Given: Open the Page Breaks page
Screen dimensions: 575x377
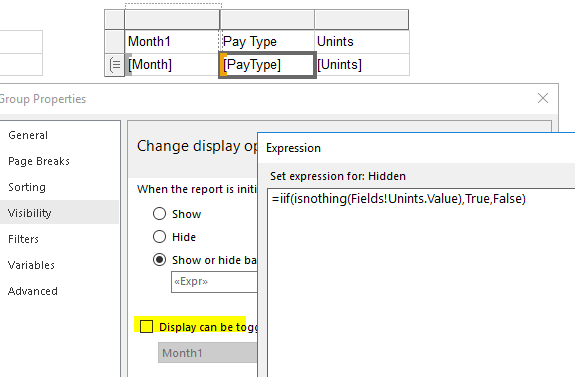Looking at the screenshot, I should [x=39, y=161].
